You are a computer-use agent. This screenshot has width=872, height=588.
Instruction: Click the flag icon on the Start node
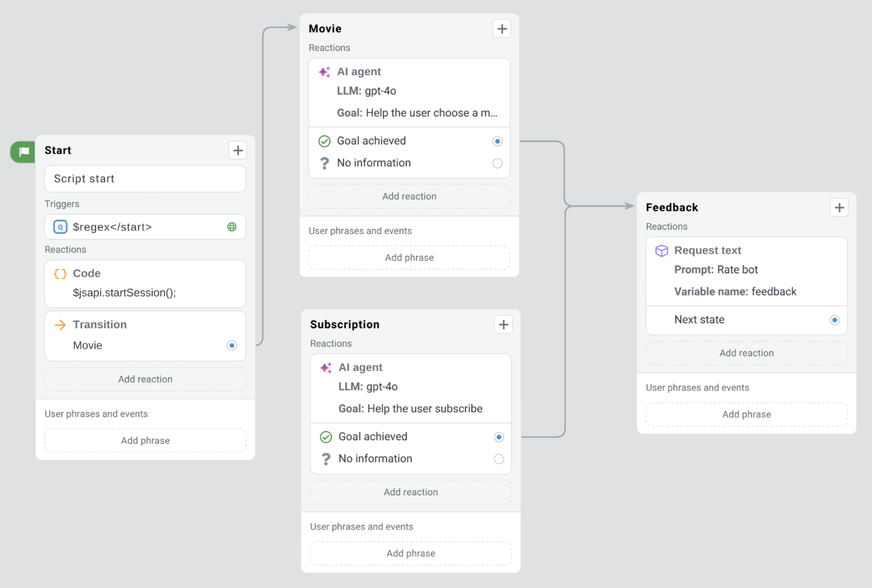point(22,152)
